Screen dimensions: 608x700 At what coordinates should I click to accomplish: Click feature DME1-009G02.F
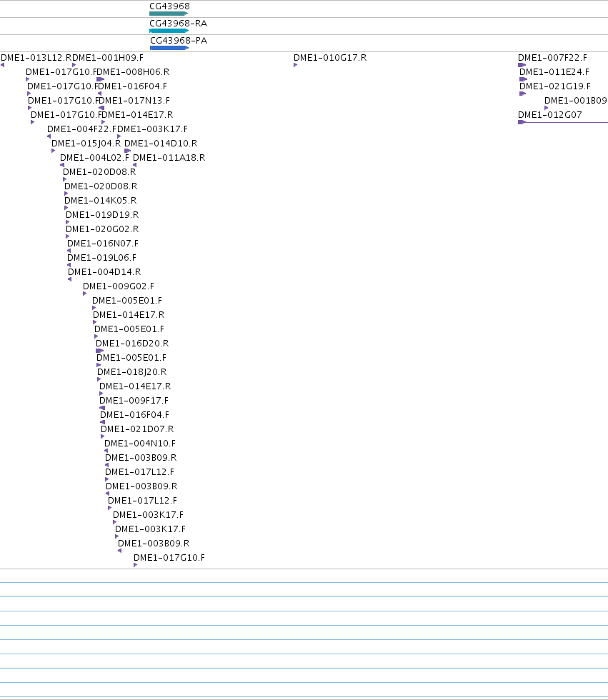click(x=119, y=286)
